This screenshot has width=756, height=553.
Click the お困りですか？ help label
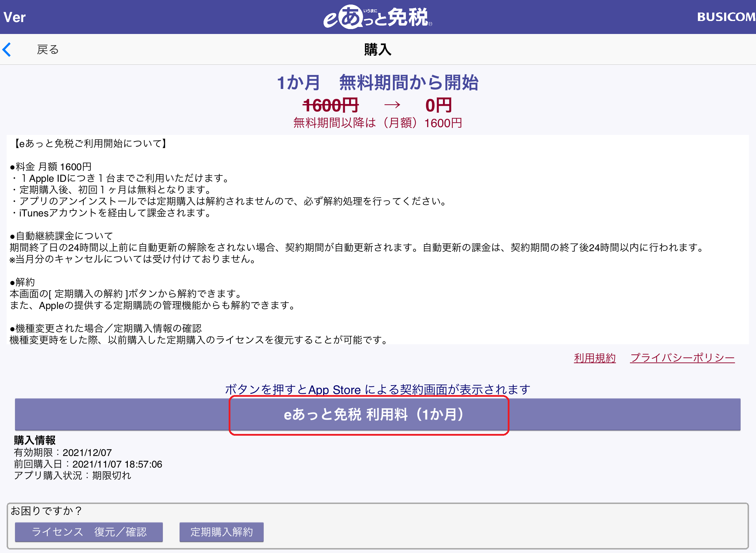click(46, 511)
